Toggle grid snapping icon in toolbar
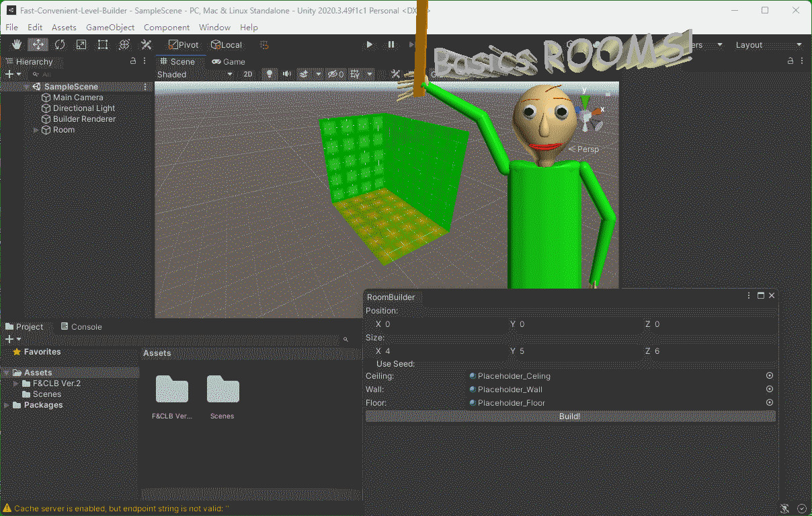This screenshot has width=812, height=516. [264, 44]
